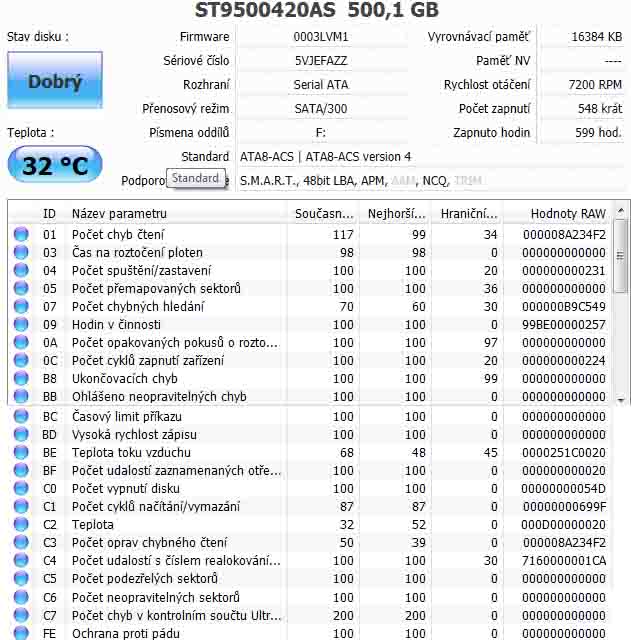Viewport: 631px width, 640px height.
Task: Click the blue status orb for attribute 01
Action: tap(21, 234)
